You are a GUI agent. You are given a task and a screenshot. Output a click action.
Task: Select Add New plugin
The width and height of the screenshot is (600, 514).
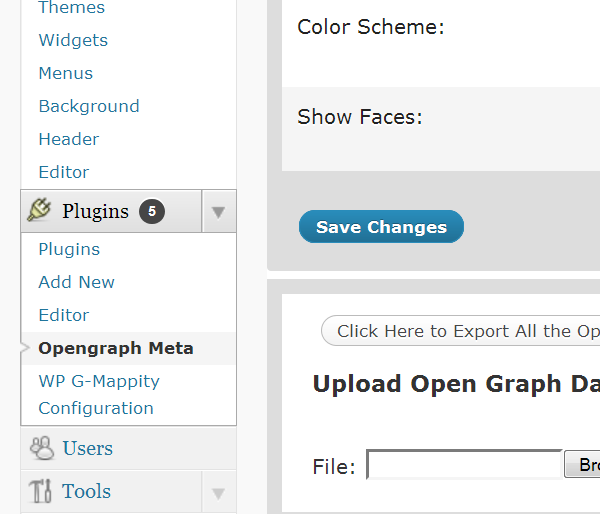pos(76,282)
